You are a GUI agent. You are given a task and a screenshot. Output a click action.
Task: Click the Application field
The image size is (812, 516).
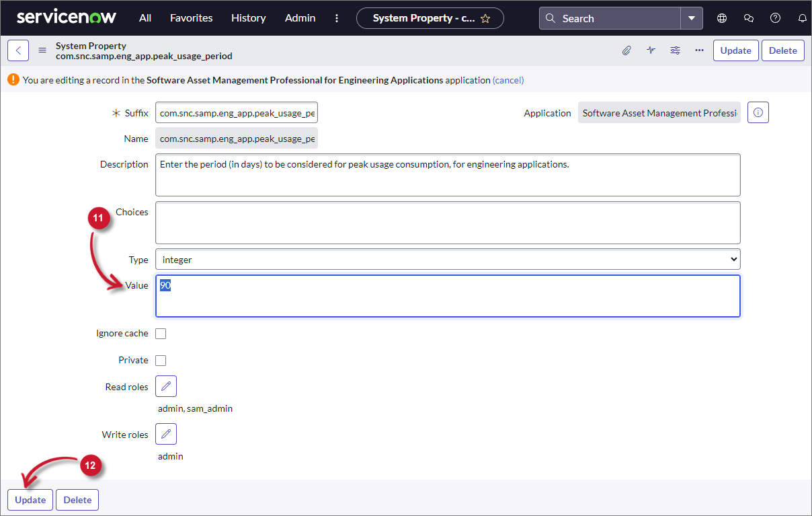[659, 113]
